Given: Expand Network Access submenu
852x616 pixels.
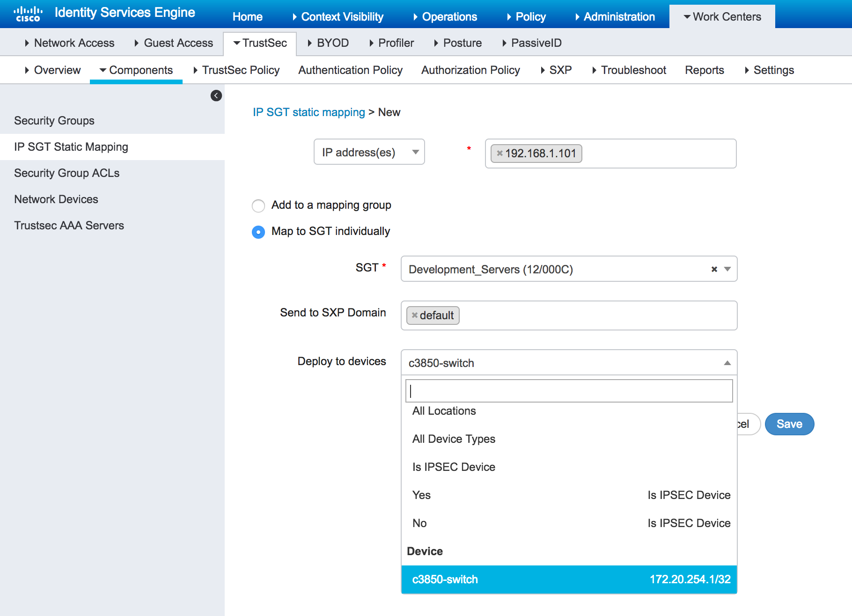Looking at the screenshot, I should [x=69, y=43].
